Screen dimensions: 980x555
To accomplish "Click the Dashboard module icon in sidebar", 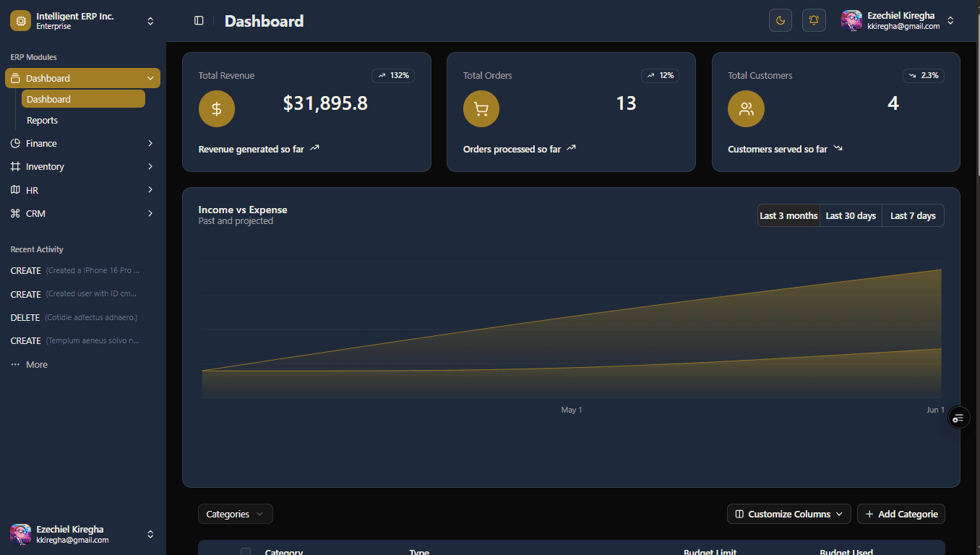I will pos(15,78).
